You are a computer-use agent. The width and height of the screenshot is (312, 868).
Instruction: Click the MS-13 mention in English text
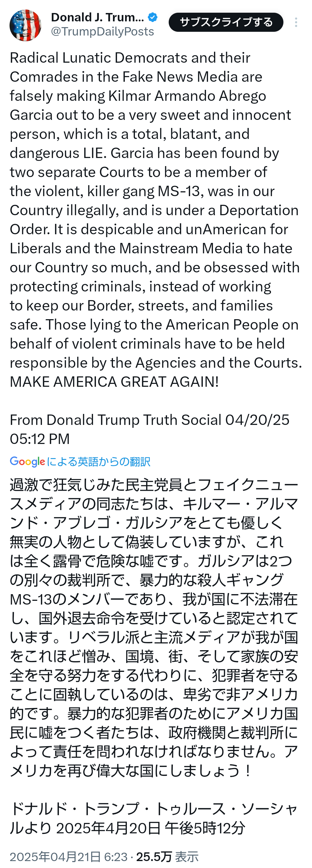click(x=179, y=191)
